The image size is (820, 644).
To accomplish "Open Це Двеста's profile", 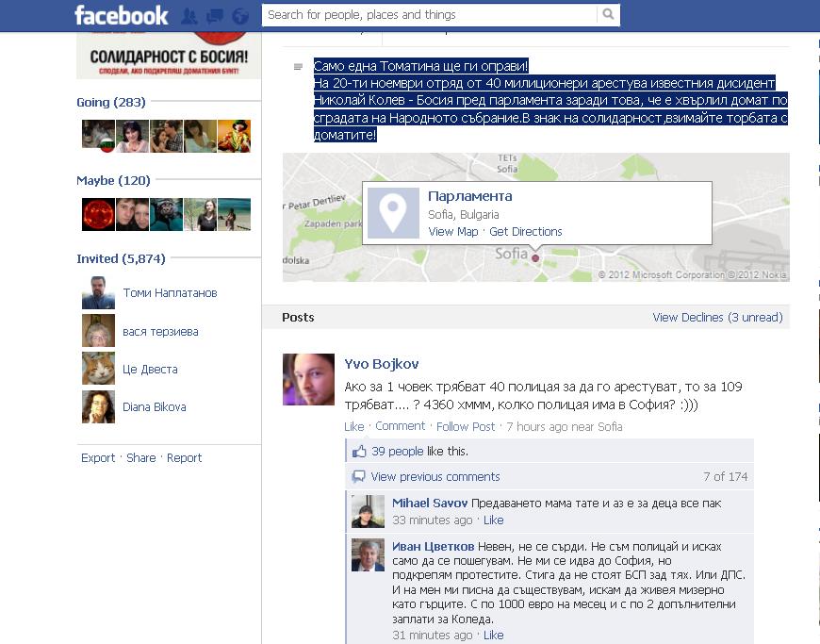I will [x=150, y=370].
